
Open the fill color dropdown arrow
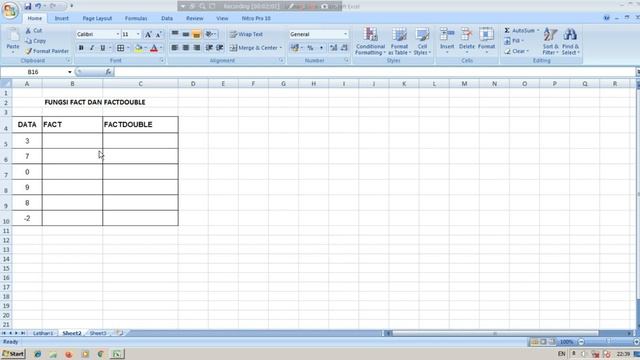(x=145, y=48)
